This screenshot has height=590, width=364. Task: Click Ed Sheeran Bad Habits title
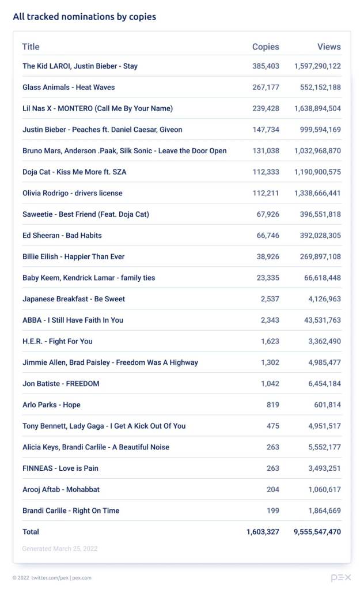62,236
